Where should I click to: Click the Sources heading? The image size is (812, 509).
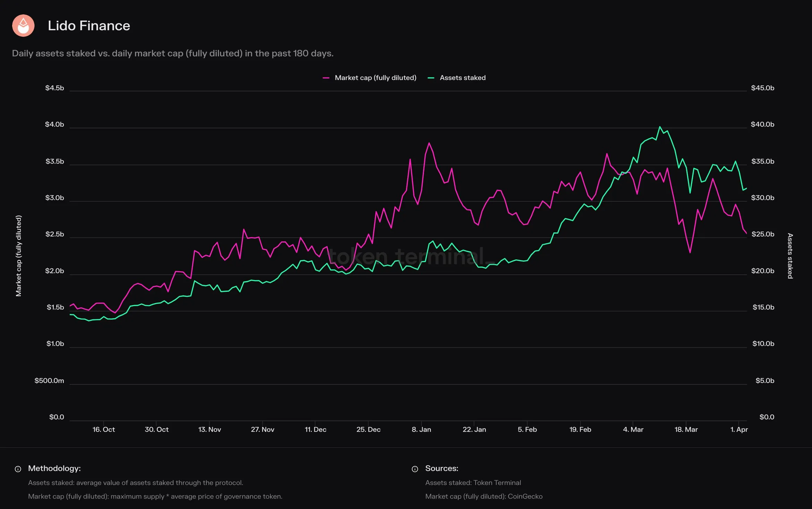pos(442,468)
